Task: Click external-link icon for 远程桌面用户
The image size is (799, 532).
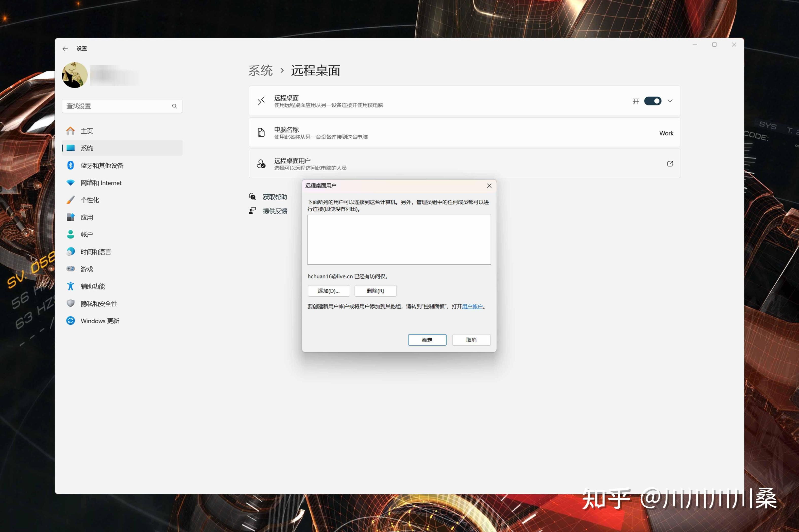Action: pyautogui.click(x=670, y=163)
